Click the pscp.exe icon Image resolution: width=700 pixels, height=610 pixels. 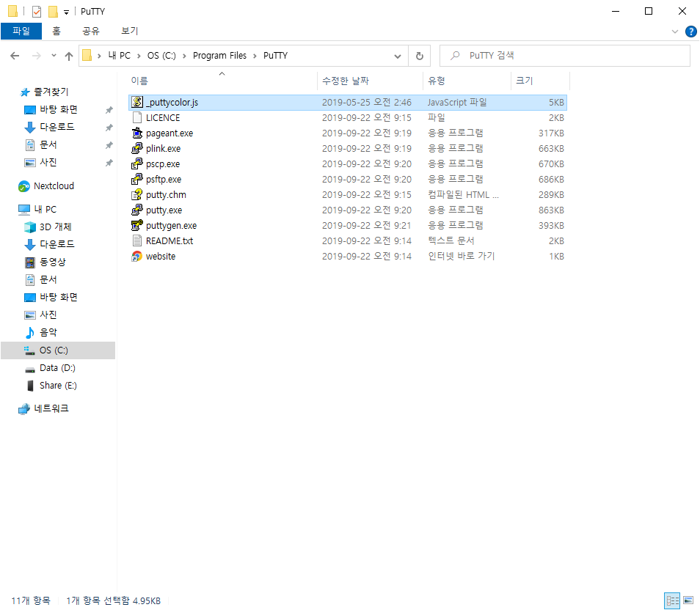click(137, 163)
